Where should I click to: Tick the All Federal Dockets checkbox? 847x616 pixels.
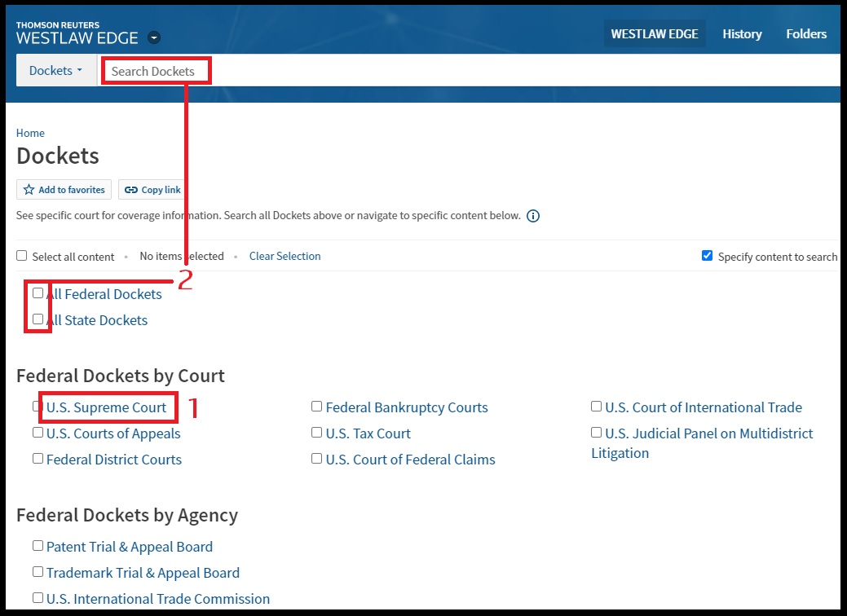38,293
